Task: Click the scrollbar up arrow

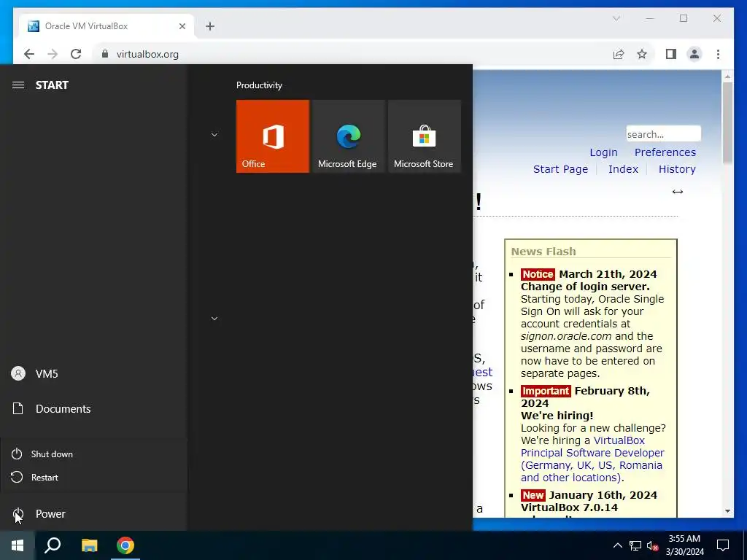Action: [x=727, y=76]
